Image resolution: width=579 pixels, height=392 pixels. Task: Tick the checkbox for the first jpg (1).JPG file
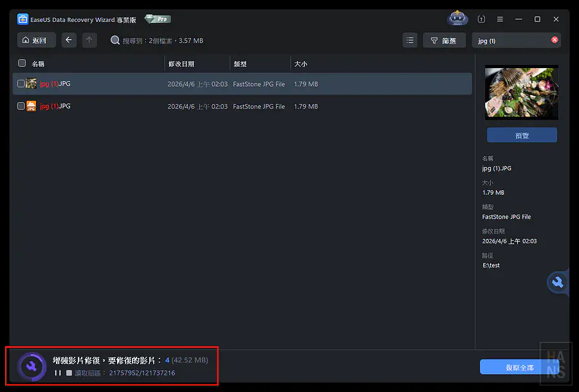[20, 84]
